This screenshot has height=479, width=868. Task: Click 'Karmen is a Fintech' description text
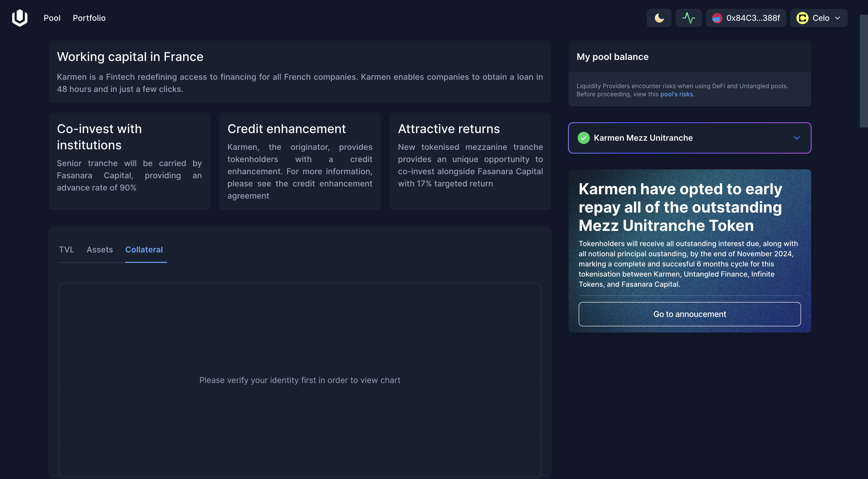[299, 83]
